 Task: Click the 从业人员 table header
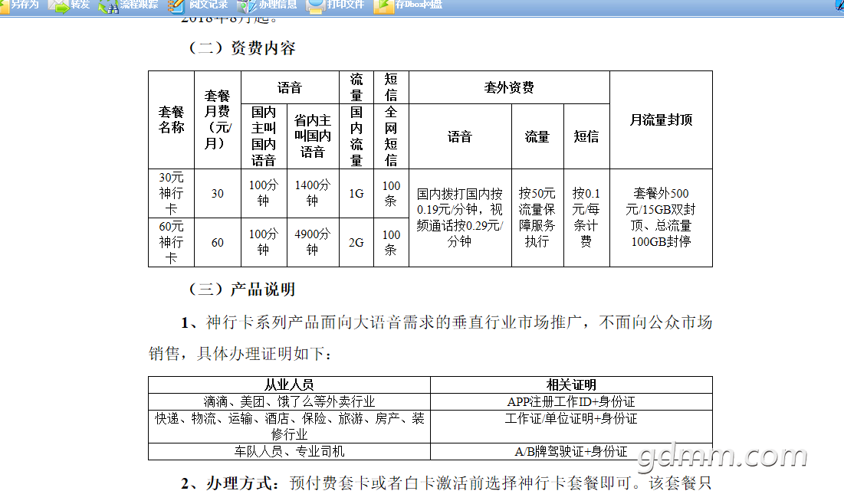coord(289,385)
